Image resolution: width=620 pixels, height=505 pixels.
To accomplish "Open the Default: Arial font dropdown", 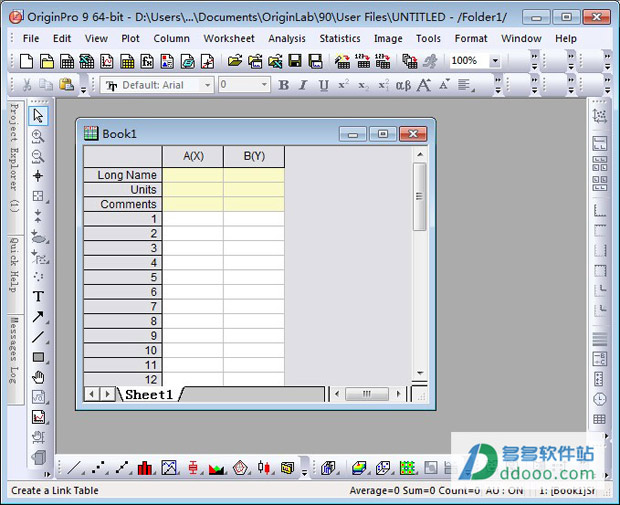I will point(207,85).
